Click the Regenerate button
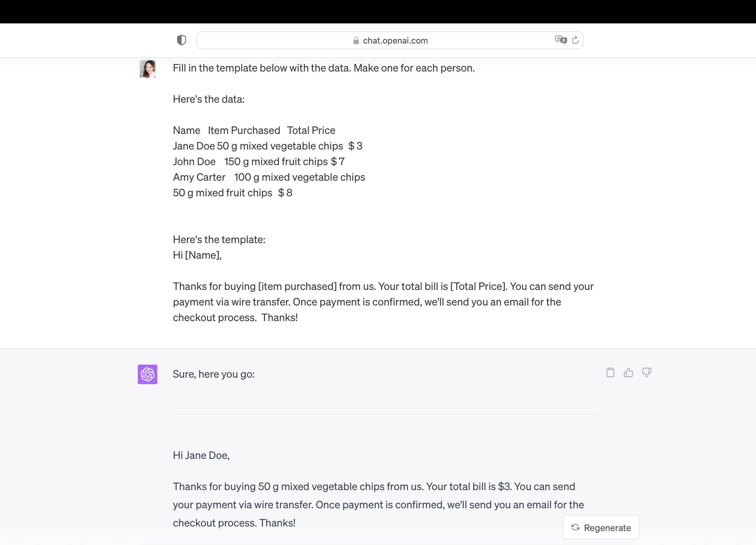Viewport: 756px width, 545px height. point(601,527)
